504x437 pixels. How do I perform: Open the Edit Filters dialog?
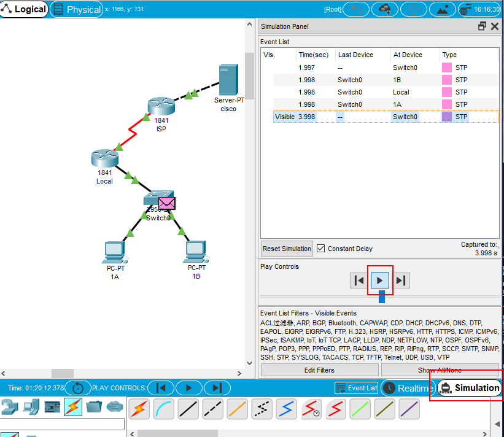click(319, 370)
